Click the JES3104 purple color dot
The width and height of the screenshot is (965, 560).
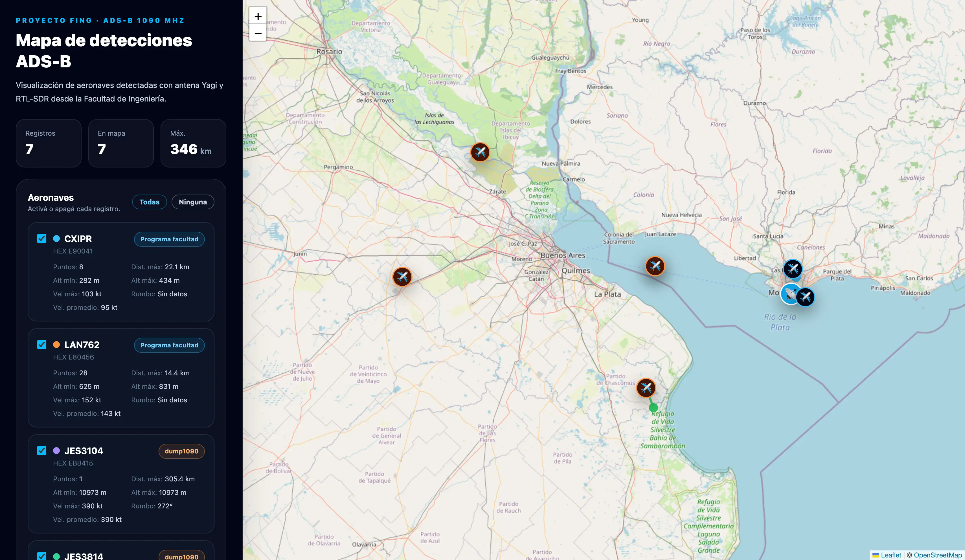[x=56, y=451]
